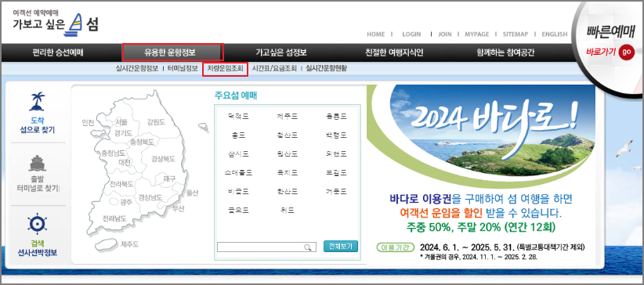The height and width of the screenshot is (285, 644).
Task: Select 울릉도 island
Action: click(x=336, y=117)
